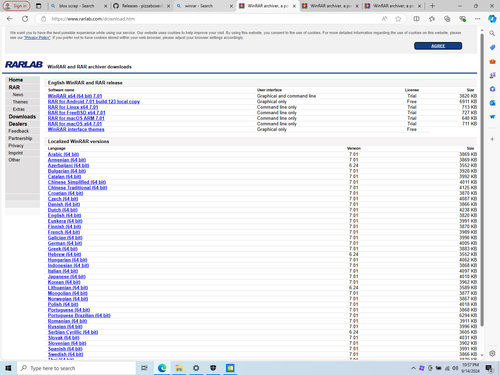Open split screen icon in Edge toolbar
The width and height of the screenshot is (500, 375).
click(x=416, y=19)
